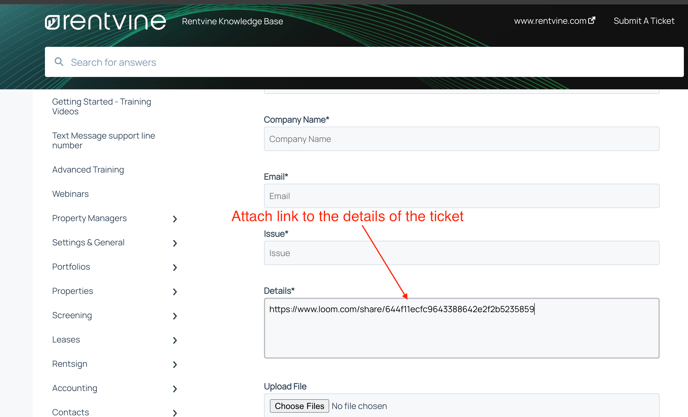
Task: Open the Submit A Ticket page
Action: coord(644,21)
